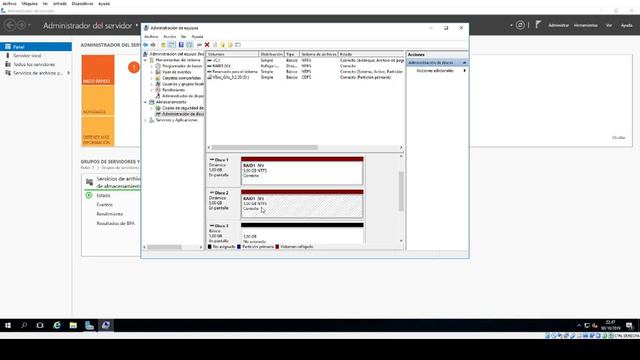Screen dimensions: 640x360
Task: Expand Acciones adicionales submenu arrow
Action: point(464,71)
